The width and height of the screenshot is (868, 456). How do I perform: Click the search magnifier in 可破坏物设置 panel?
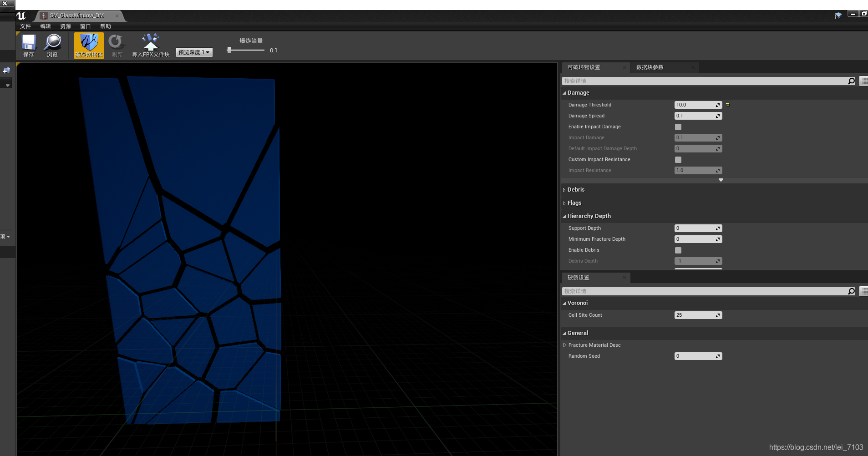point(852,81)
